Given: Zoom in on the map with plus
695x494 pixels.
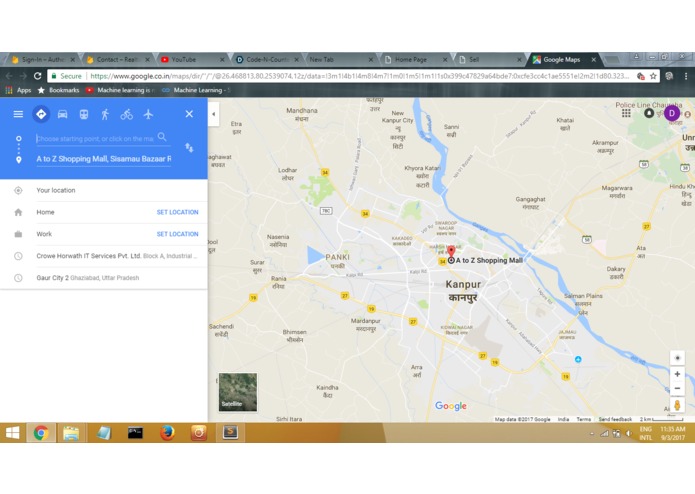Looking at the screenshot, I should 677,374.
